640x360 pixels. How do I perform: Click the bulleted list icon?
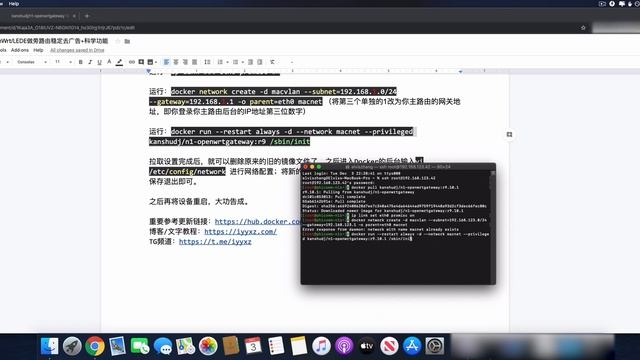click(236, 62)
